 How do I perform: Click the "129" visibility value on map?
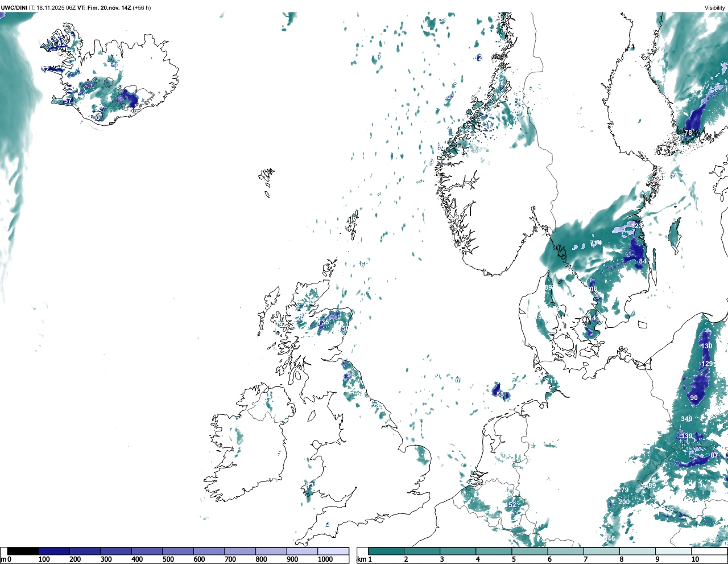pos(707,364)
